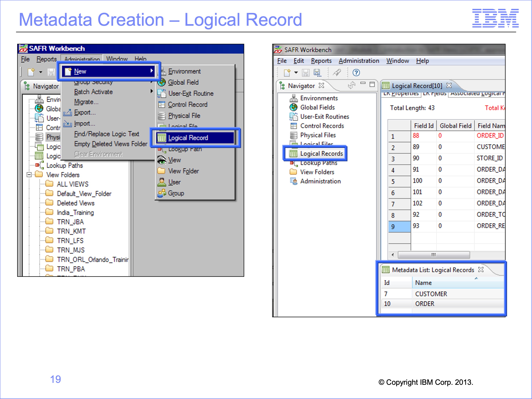This screenshot has width=532, height=399.
Task: Open New submenu in left window's Administration menu
Action: 108,71
